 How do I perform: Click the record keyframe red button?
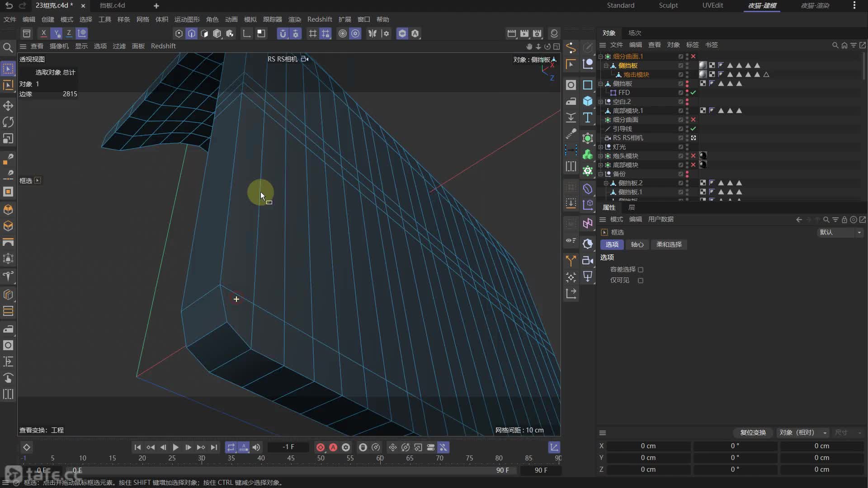(x=321, y=447)
